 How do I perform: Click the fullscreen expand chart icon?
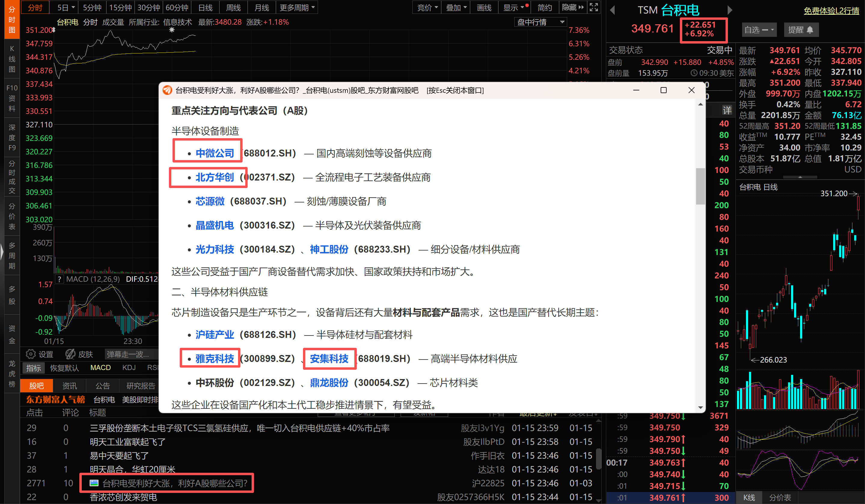pyautogui.click(x=594, y=7)
